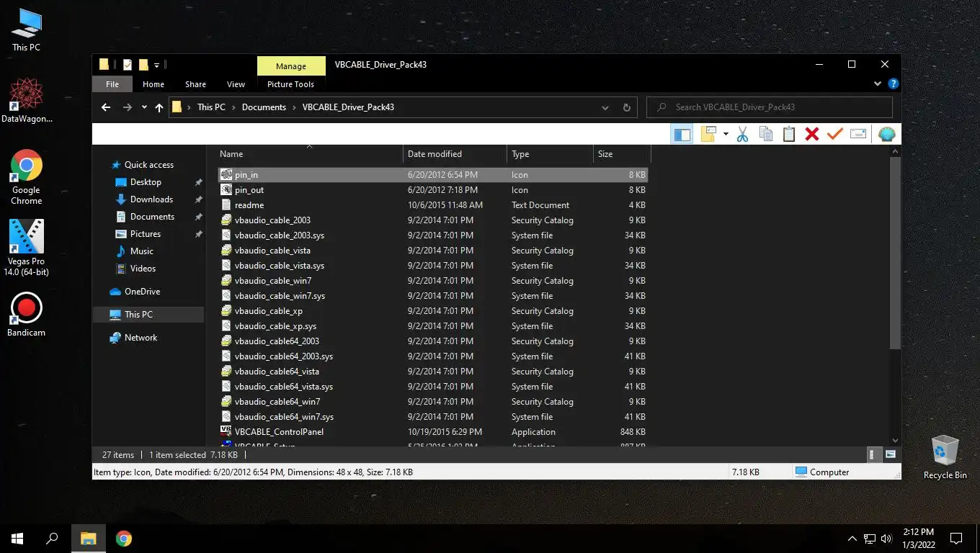This screenshot has width=980, height=553.
Task: Switch to the Home ribbon tab
Action: click(x=153, y=84)
